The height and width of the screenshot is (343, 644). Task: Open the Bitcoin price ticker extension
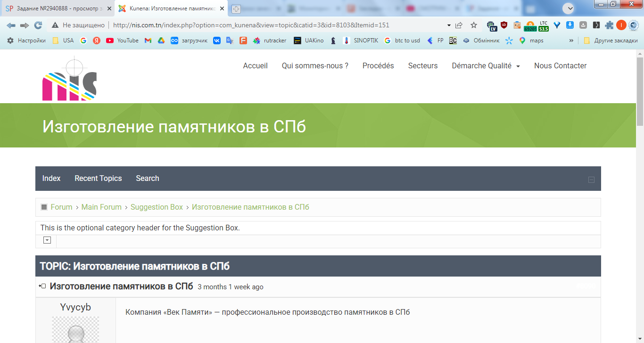(x=530, y=25)
